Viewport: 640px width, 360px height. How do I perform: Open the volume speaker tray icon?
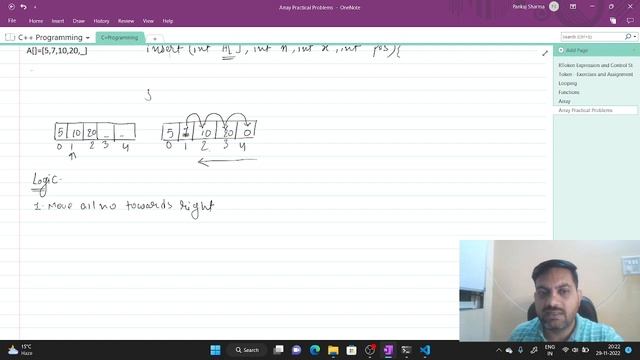pyautogui.click(x=576, y=350)
